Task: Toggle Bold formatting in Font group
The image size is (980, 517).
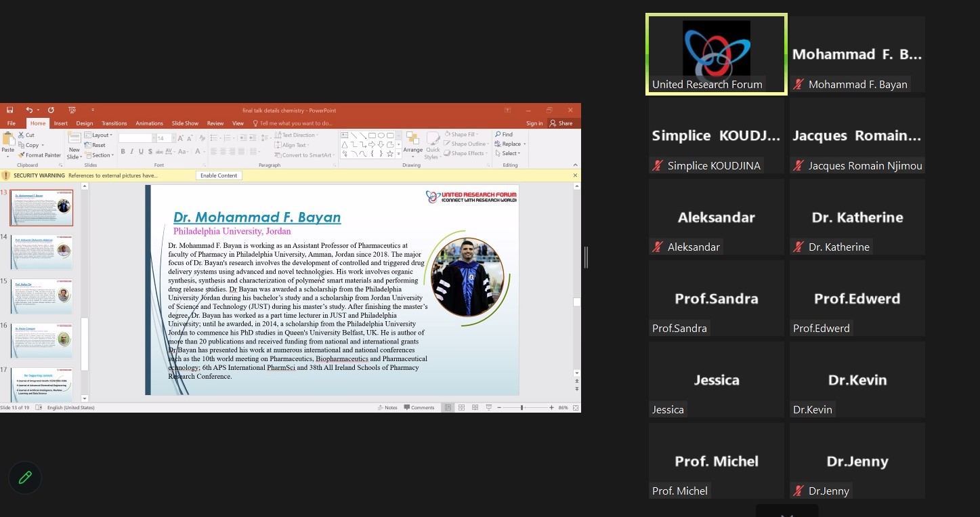Action: (123, 152)
